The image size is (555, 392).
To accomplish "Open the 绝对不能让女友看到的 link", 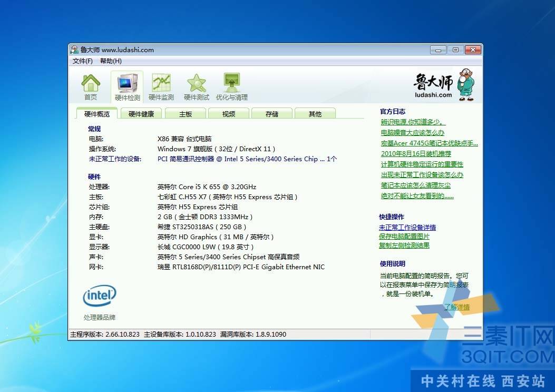I will (417, 195).
